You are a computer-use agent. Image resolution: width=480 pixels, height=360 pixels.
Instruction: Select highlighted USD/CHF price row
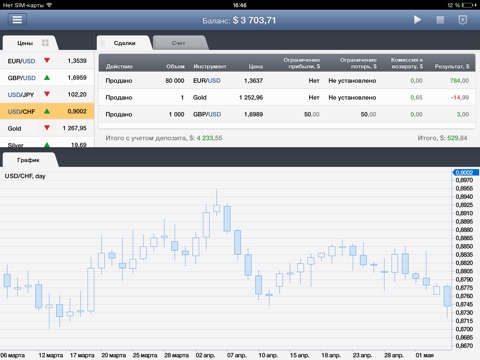pos(47,111)
